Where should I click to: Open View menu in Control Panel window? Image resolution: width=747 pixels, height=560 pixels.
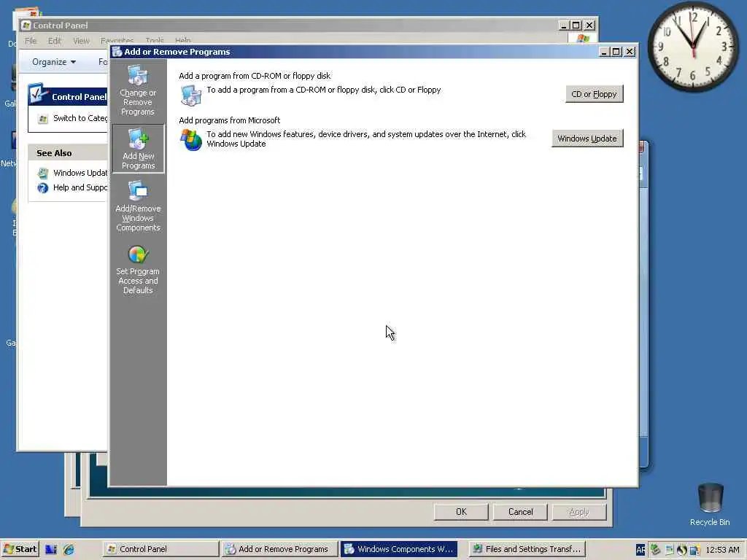coord(81,41)
